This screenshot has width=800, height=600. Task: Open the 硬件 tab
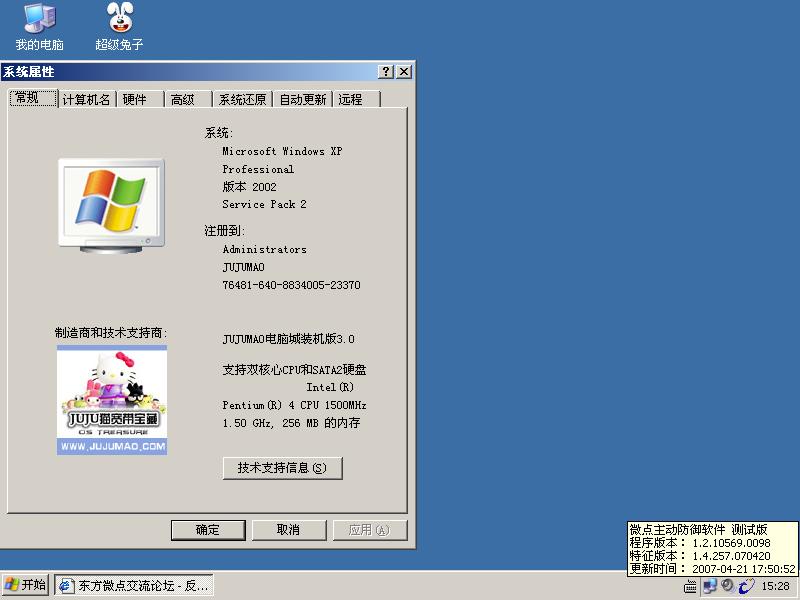[x=140, y=99]
